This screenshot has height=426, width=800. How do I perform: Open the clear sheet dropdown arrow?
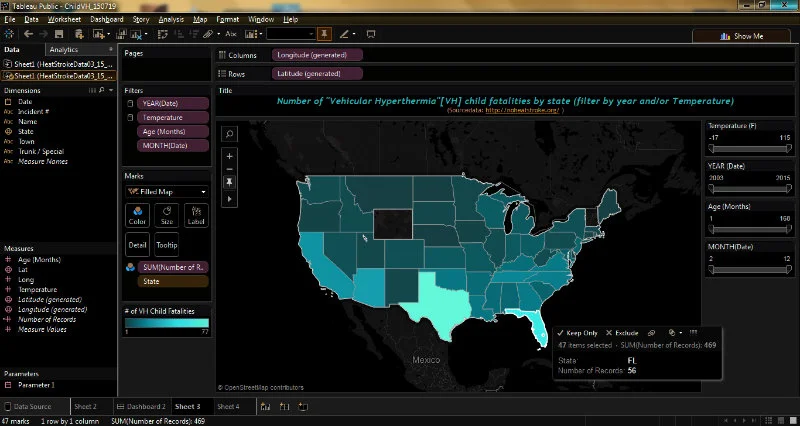(146, 34)
